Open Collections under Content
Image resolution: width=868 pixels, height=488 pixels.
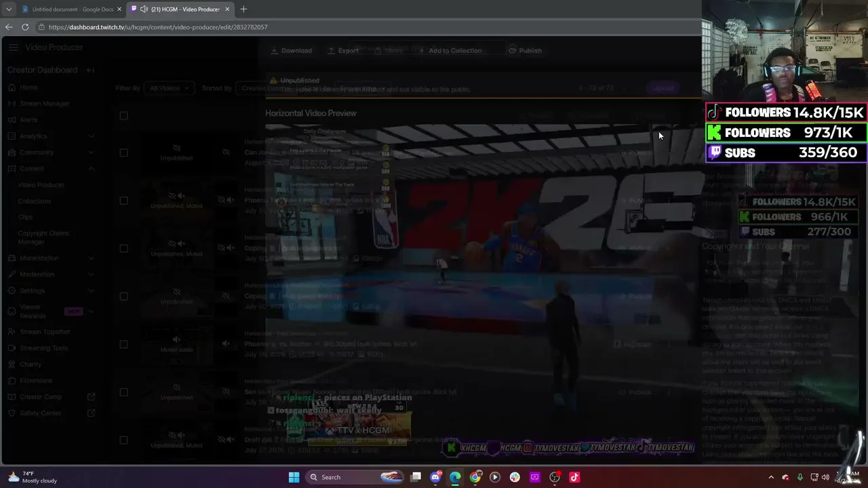[x=35, y=201]
